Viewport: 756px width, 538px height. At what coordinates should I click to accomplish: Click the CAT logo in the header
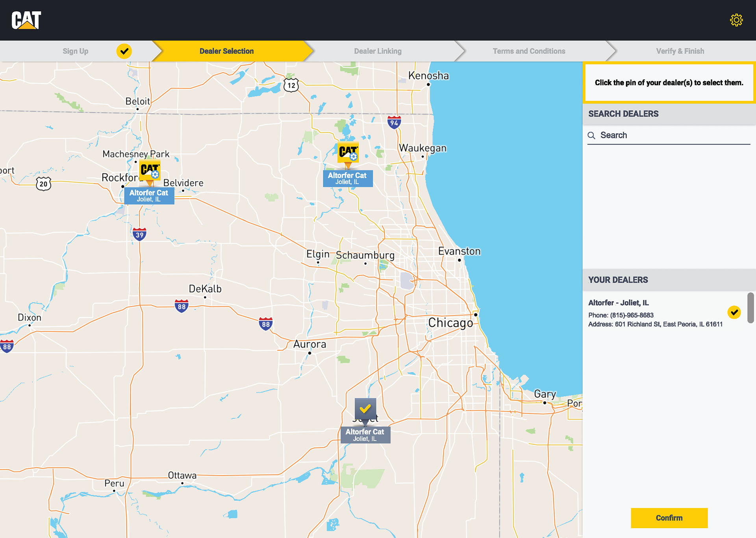coord(26,20)
